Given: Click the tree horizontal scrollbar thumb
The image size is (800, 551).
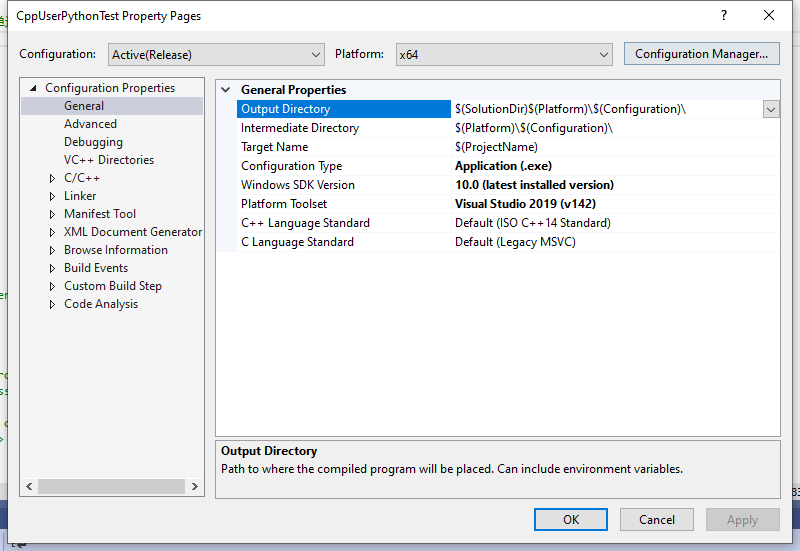Looking at the screenshot, I should click(111, 487).
